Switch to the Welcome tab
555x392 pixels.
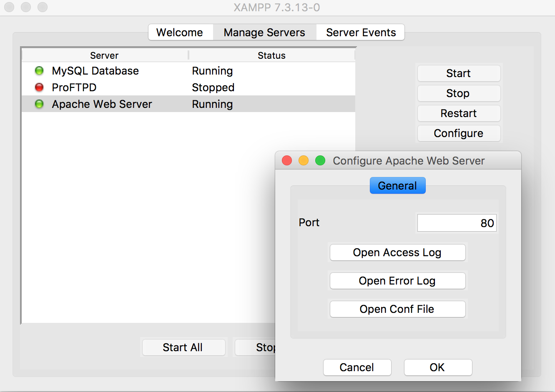click(x=180, y=32)
